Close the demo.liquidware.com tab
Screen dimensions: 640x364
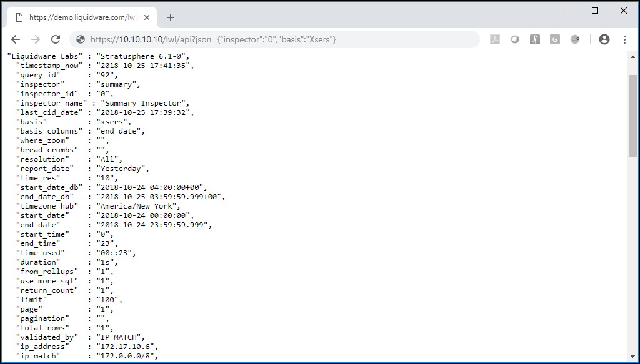click(147, 17)
